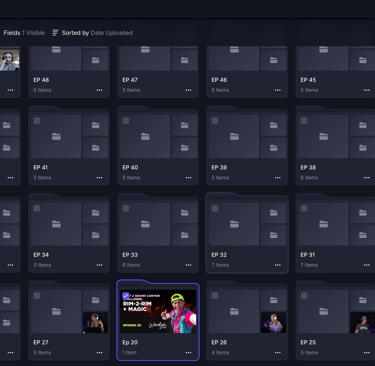Open more options for EP 48
This screenshot has height=366, width=375.
click(x=99, y=90)
